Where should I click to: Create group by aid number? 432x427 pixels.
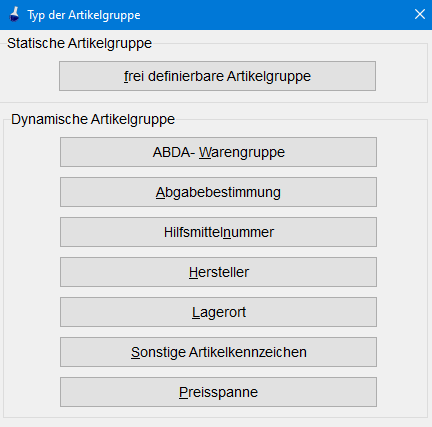218,232
